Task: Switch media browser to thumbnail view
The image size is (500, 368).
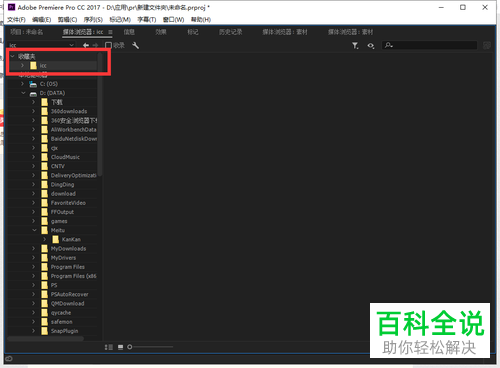Action: tap(120, 347)
